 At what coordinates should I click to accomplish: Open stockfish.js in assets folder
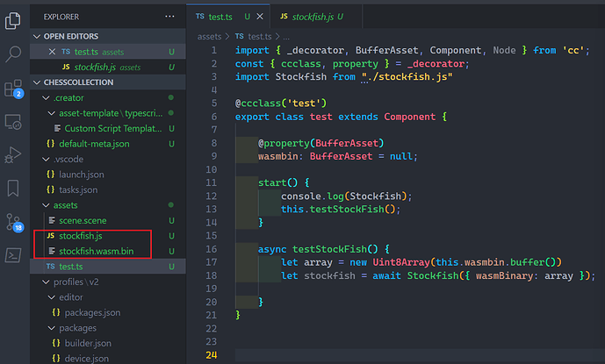click(x=108, y=236)
